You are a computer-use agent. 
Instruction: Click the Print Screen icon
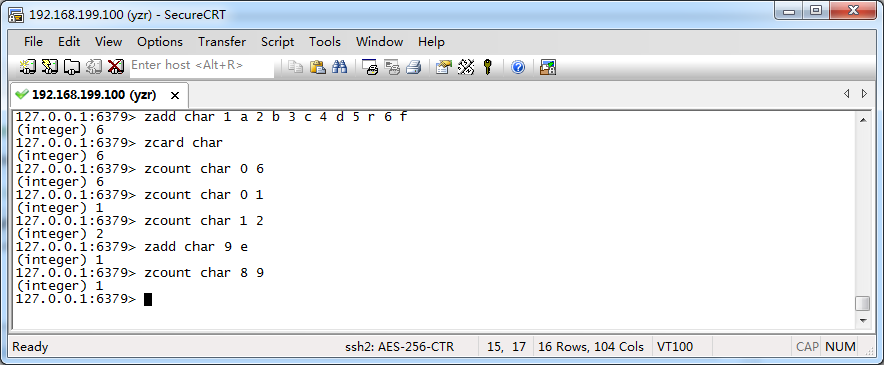click(x=369, y=67)
